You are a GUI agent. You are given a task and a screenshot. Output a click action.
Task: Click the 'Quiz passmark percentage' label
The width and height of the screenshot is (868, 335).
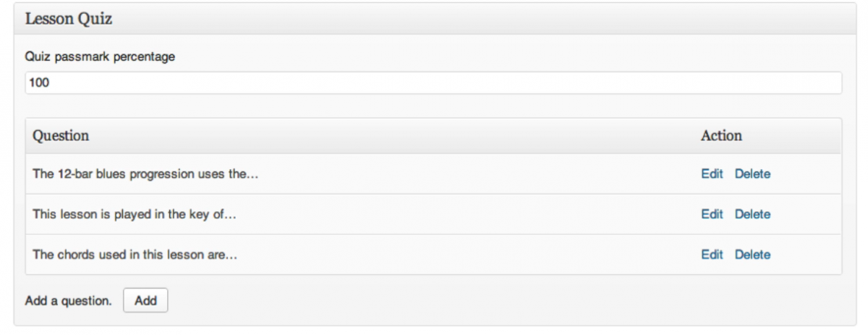pos(100,56)
